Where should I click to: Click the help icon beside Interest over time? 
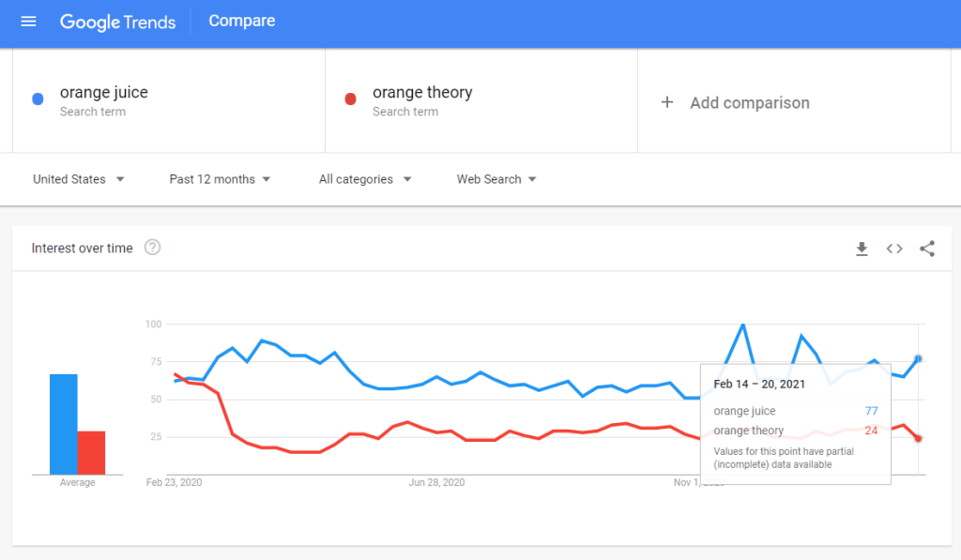[152, 248]
